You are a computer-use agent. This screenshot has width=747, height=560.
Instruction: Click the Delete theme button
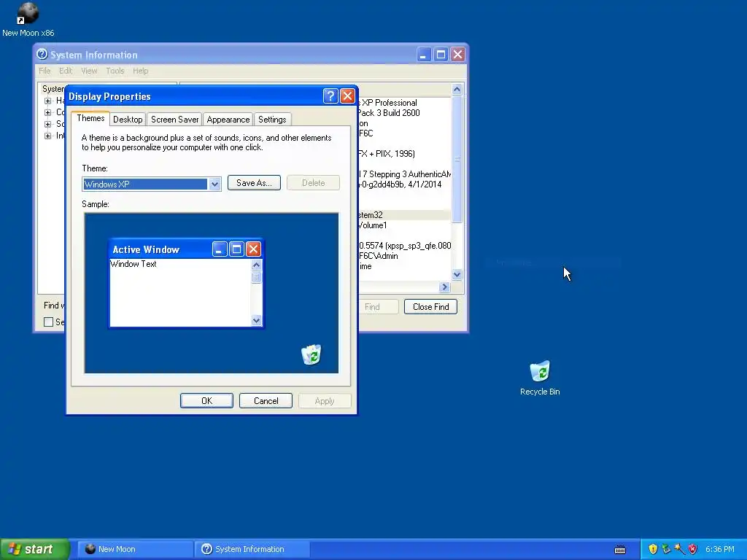pyautogui.click(x=313, y=183)
